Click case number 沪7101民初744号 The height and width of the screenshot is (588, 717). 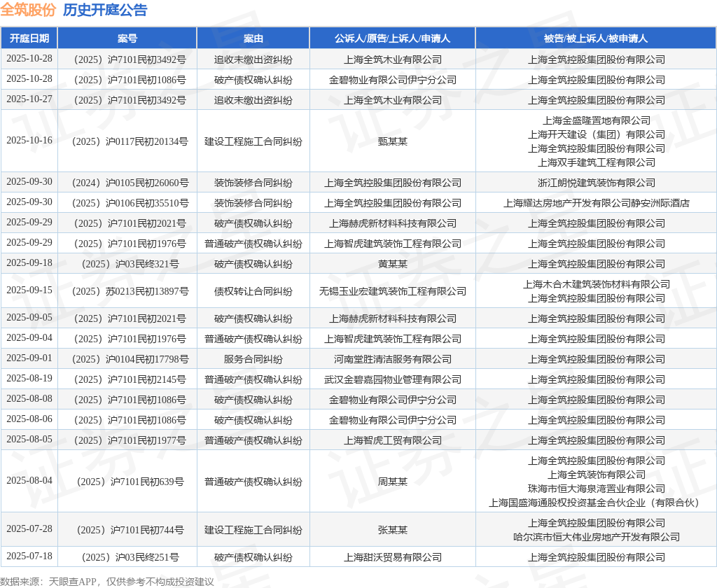(x=130, y=531)
